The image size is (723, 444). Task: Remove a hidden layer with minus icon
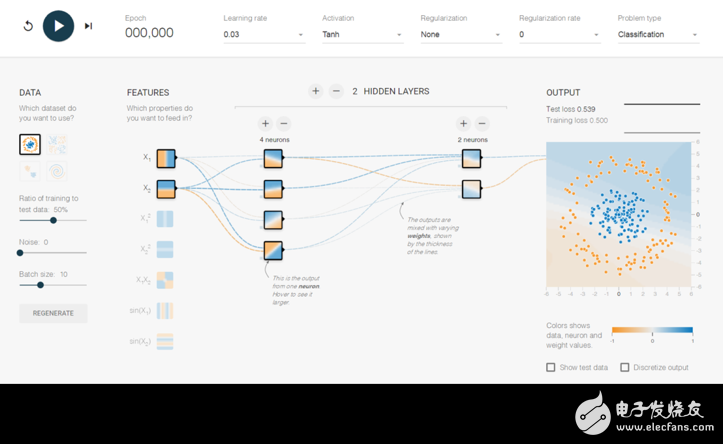[336, 91]
